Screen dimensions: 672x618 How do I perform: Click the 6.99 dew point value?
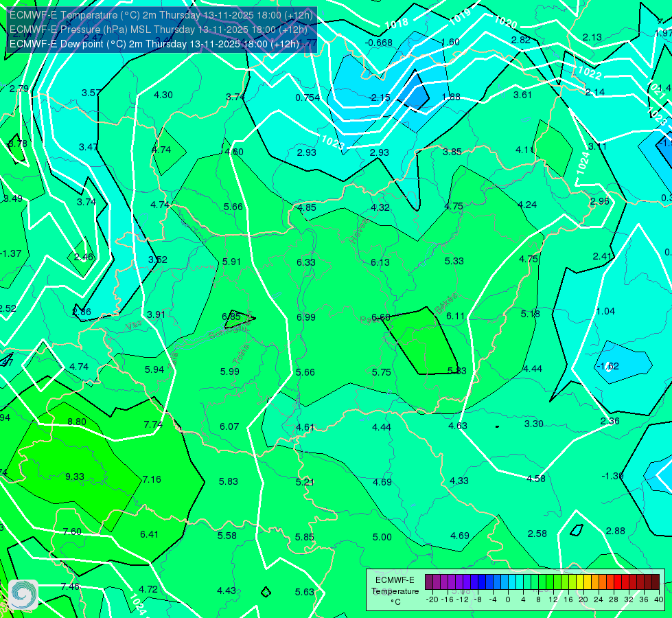tap(306, 317)
